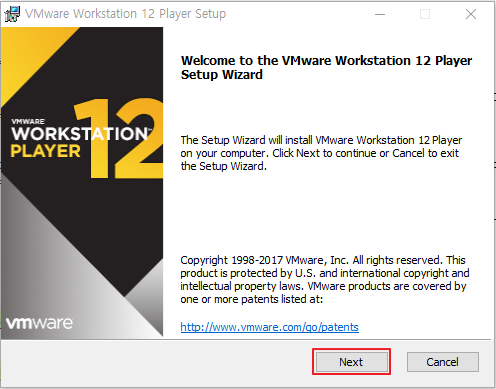Click the disabled maximize button
The width and height of the screenshot is (496, 389).
pyautogui.click(x=425, y=14)
